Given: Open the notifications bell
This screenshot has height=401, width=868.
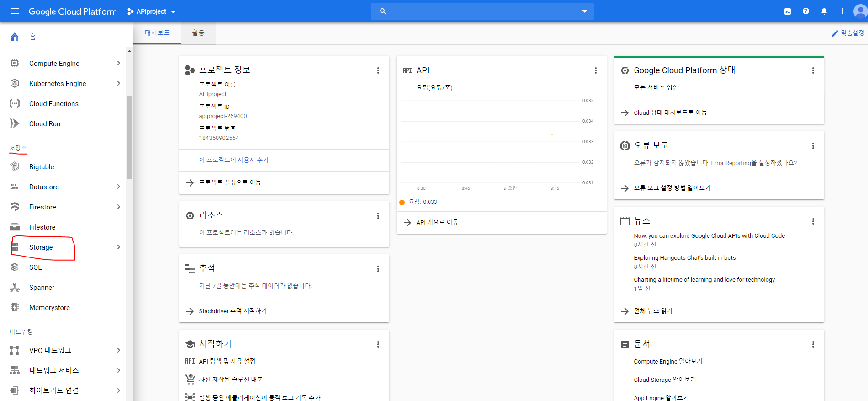Looking at the screenshot, I should click(x=824, y=11).
